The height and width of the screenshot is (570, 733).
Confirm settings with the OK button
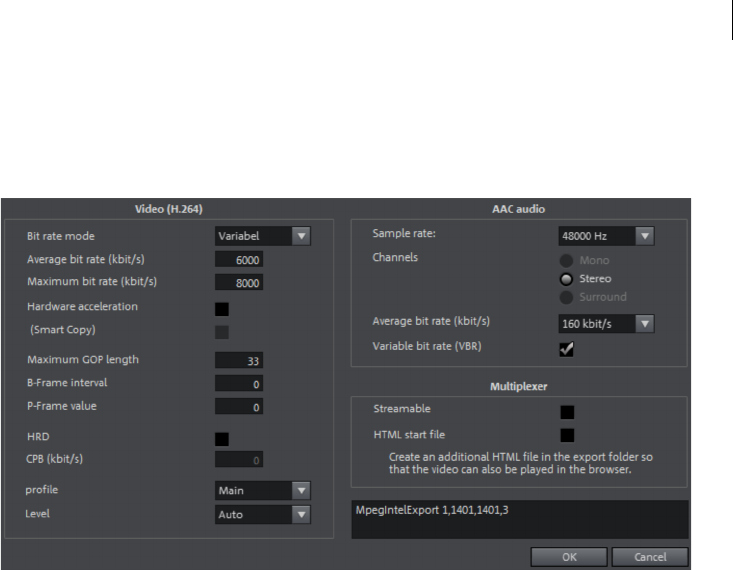[569, 557]
